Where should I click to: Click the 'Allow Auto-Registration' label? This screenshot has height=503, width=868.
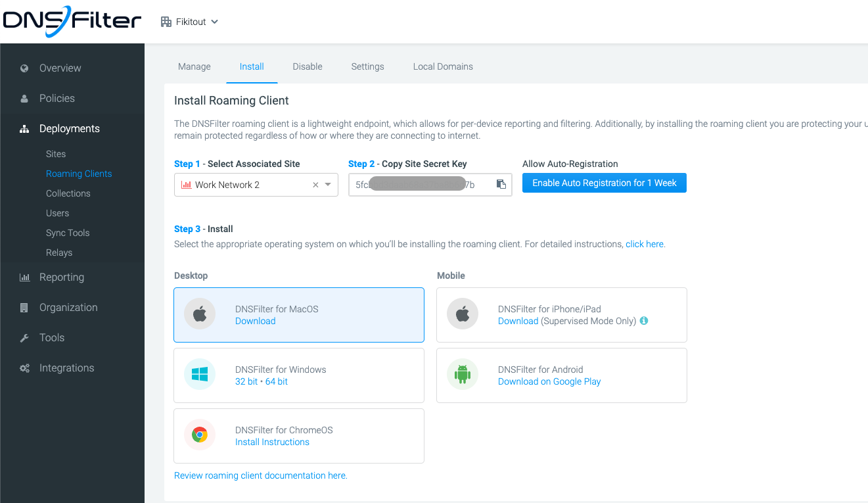[570, 164]
